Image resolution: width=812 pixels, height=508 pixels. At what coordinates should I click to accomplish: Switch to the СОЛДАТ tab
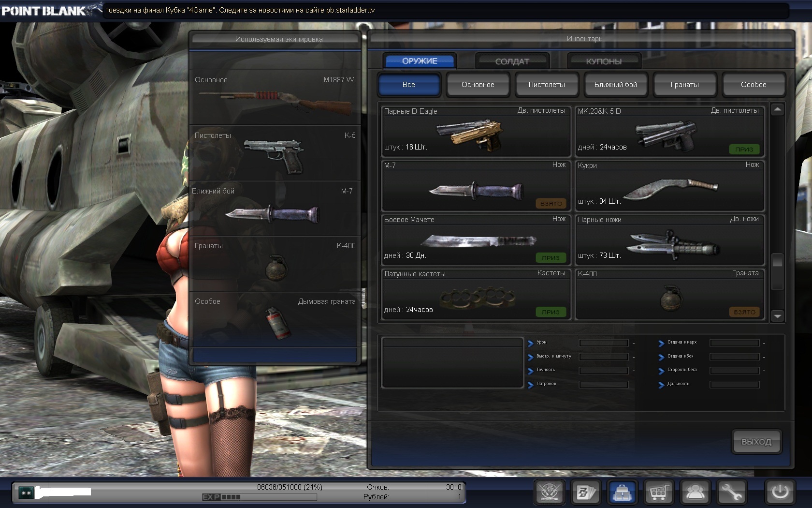(512, 61)
